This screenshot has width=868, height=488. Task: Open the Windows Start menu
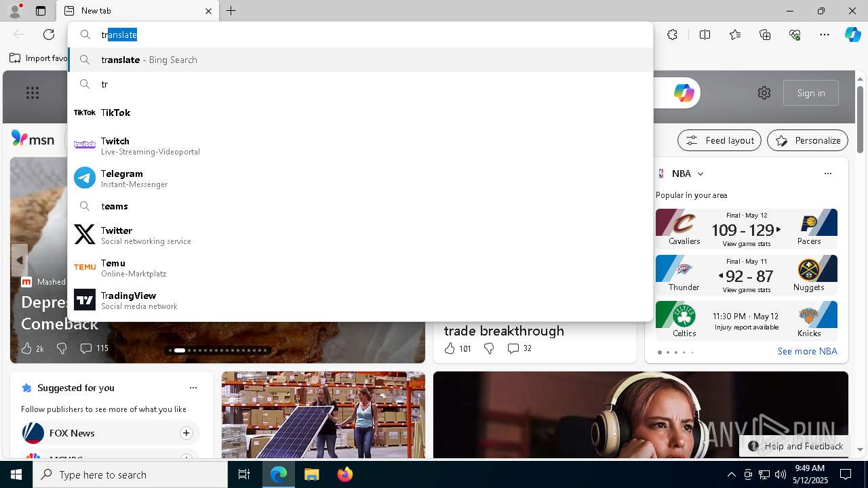pos(16,474)
